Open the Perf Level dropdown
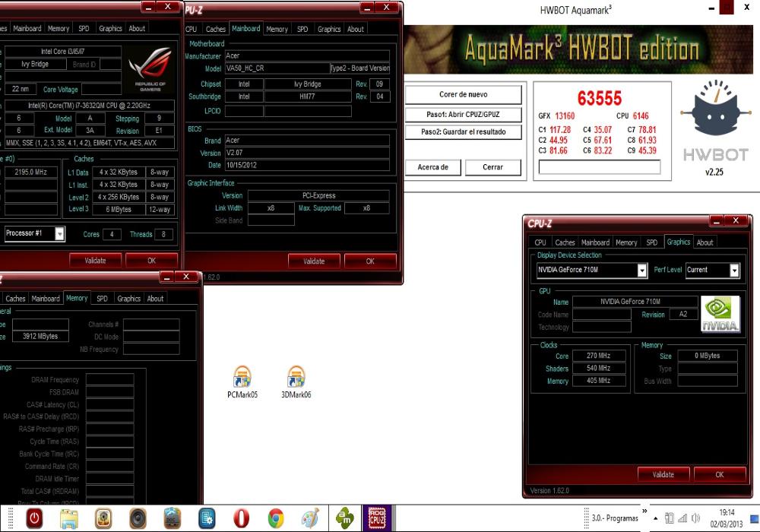This screenshot has width=760, height=532. [x=734, y=271]
